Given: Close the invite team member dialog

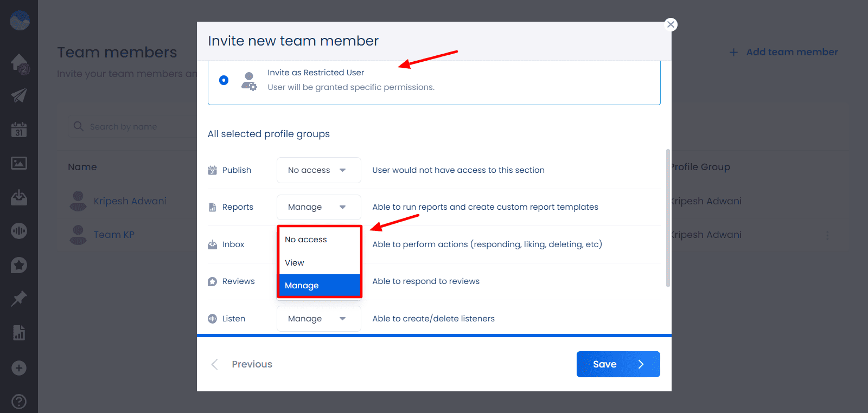Looking at the screenshot, I should coord(671,24).
